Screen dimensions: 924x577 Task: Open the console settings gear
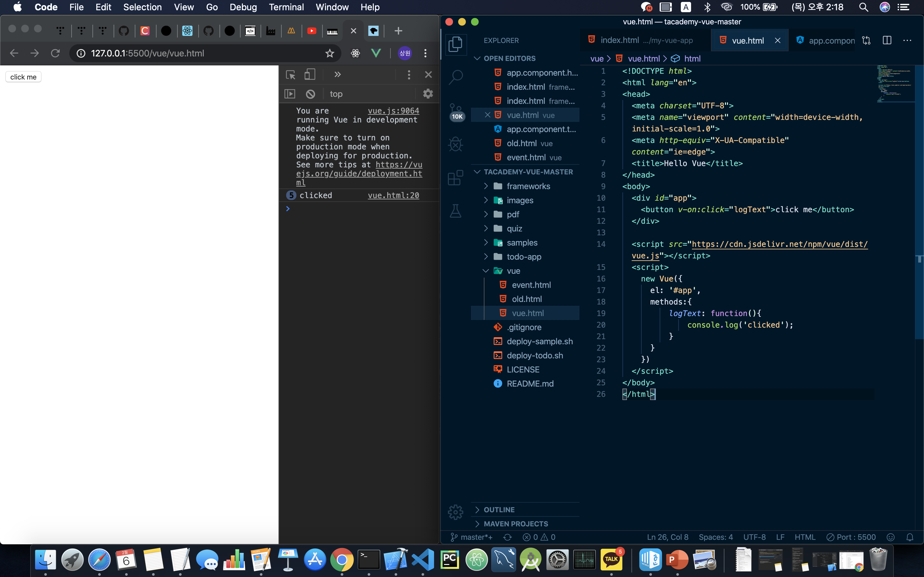(x=428, y=94)
